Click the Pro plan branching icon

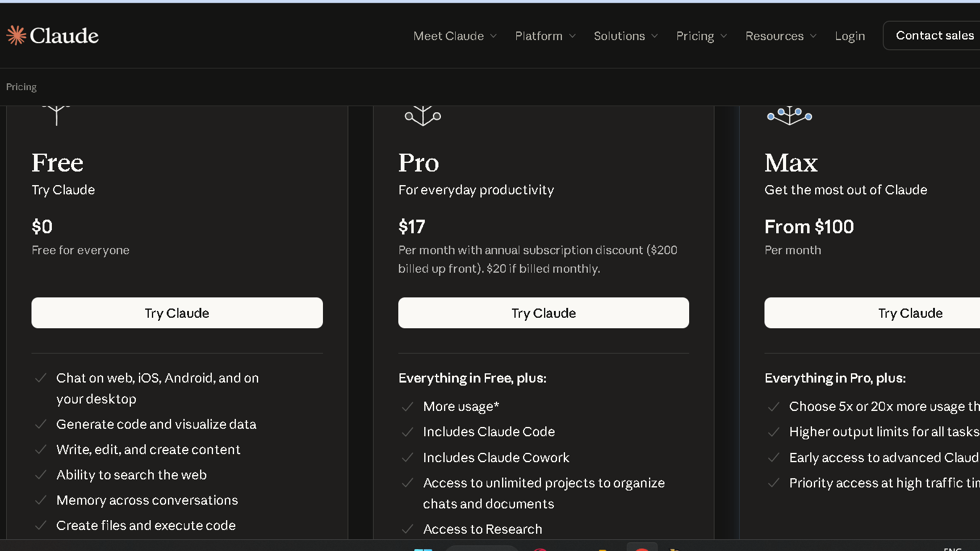pyautogui.click(x=423, y=115)
